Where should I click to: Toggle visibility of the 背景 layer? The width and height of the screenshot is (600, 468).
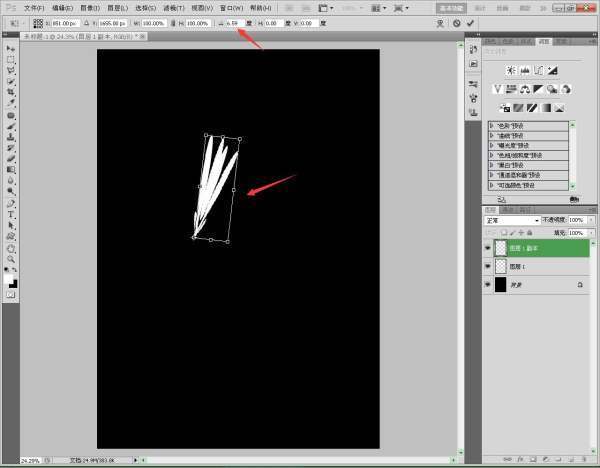coord(487,285)
